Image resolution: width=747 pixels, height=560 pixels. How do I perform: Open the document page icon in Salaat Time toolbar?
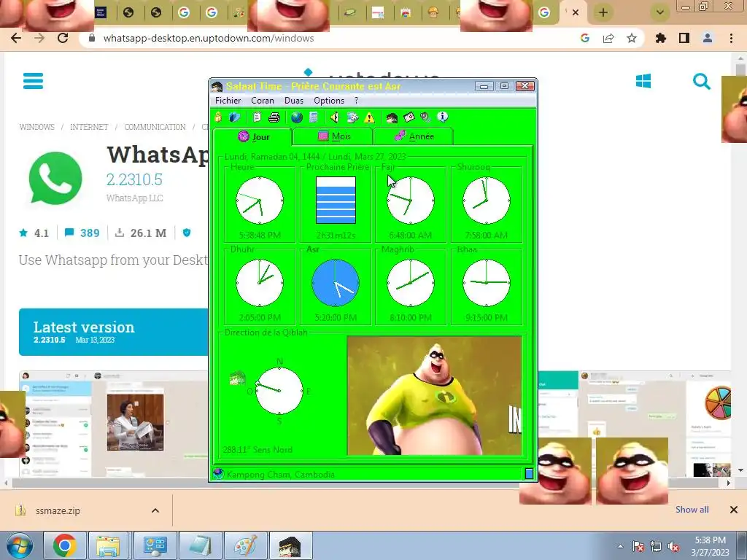tap(257, 117)
